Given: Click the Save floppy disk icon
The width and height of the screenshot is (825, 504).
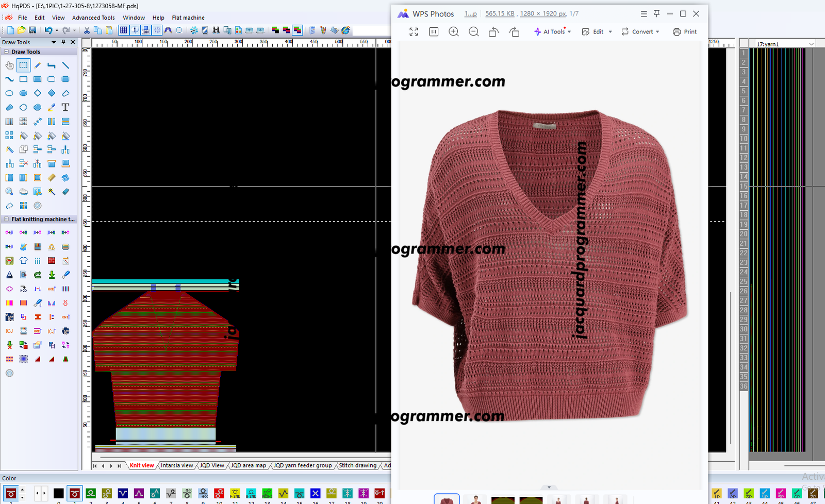Looking at the screenshot, I should click(32, 30).
